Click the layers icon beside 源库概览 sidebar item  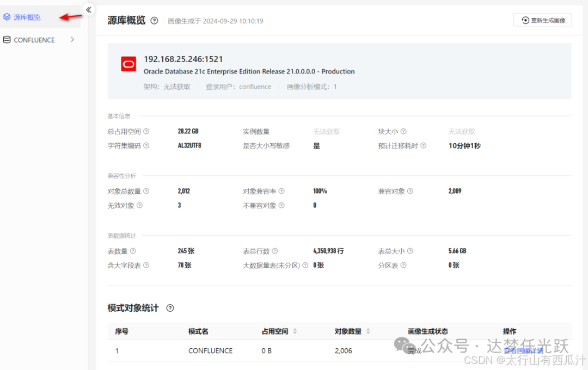click(8, 17)
